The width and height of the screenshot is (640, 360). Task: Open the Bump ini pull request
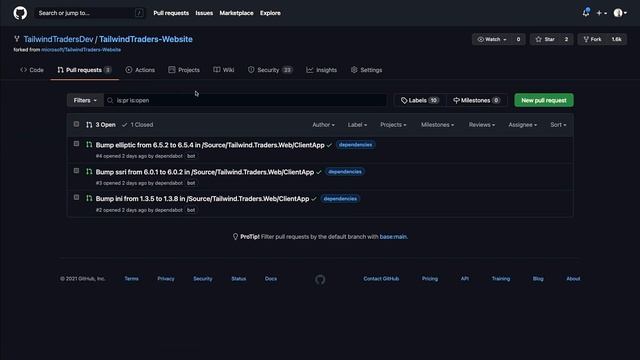click(202, 199)
